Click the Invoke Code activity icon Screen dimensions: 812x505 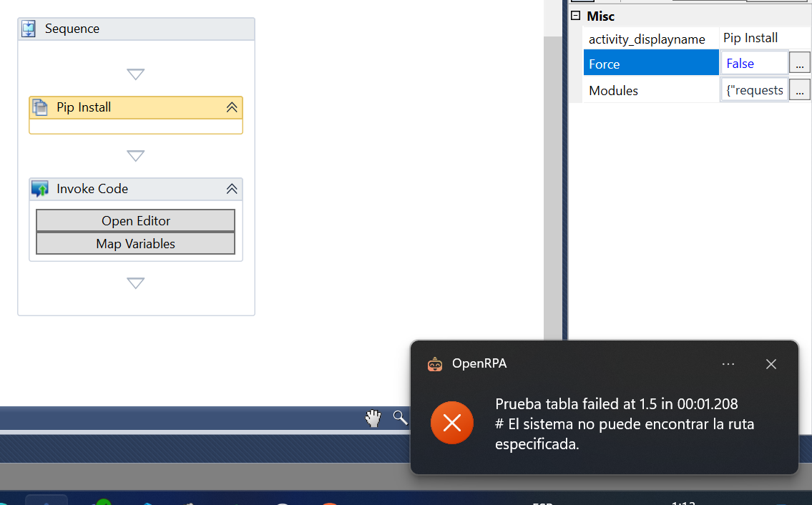(x=40, y=189)
